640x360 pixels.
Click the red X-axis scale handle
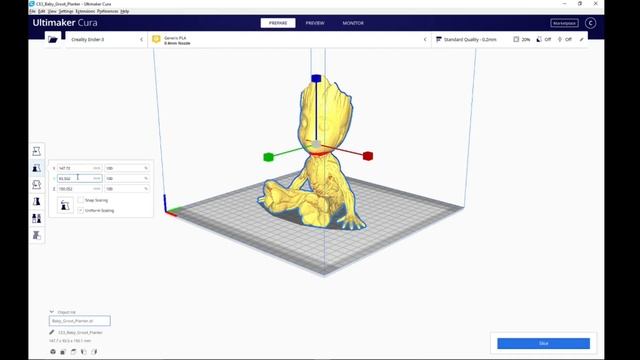coord(368,156)
